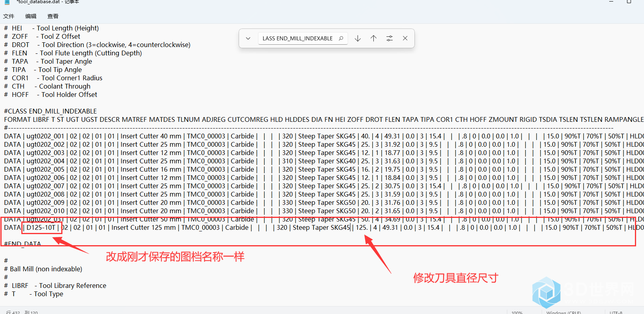Image resolution: width=644 pixels, height=314 pixels.
Task: Open the 查看 menu
Action: click(x=53, y=16)
